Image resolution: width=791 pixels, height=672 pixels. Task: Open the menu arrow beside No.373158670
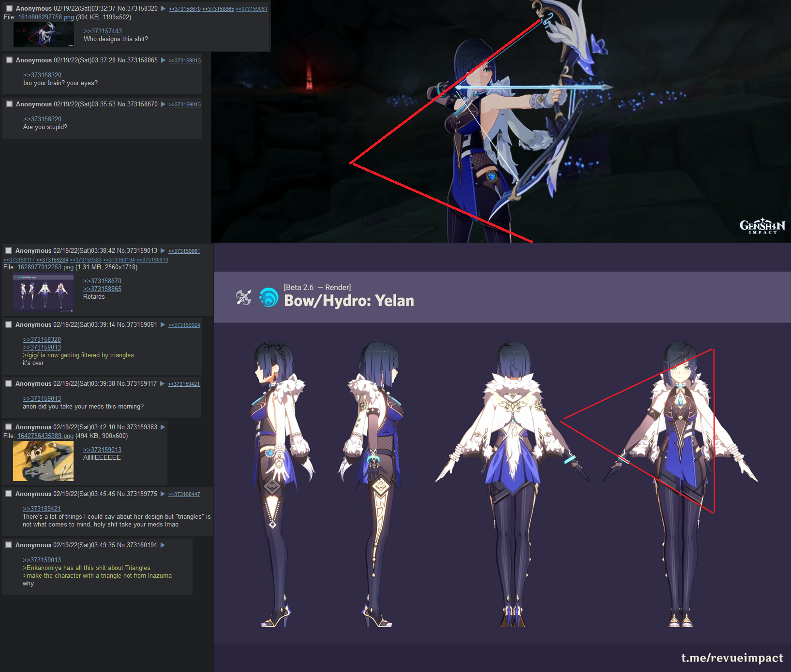click(x=164, y=104)
